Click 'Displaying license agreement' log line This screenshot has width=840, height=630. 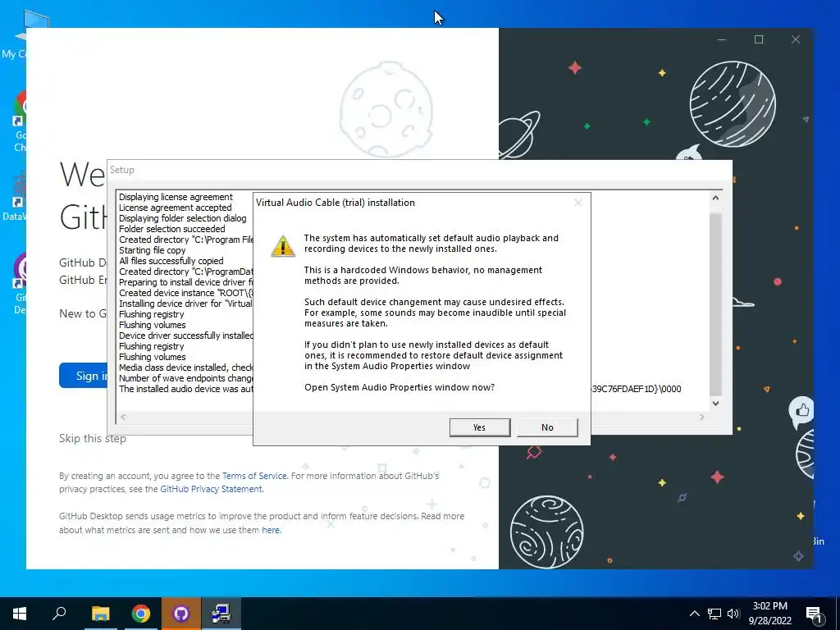pos(176,197)
